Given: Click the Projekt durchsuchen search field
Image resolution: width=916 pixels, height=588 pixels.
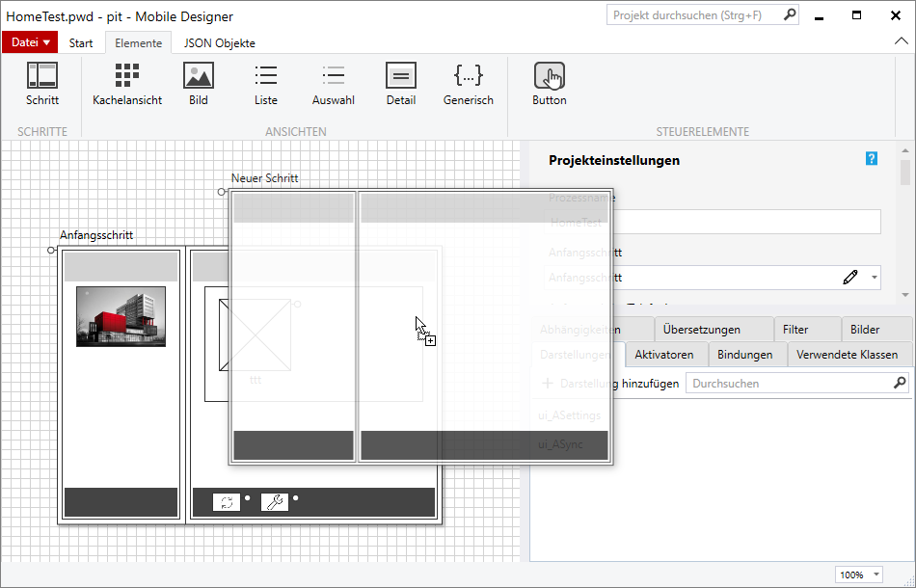Looking at the screenshot, I should point(694,15).
